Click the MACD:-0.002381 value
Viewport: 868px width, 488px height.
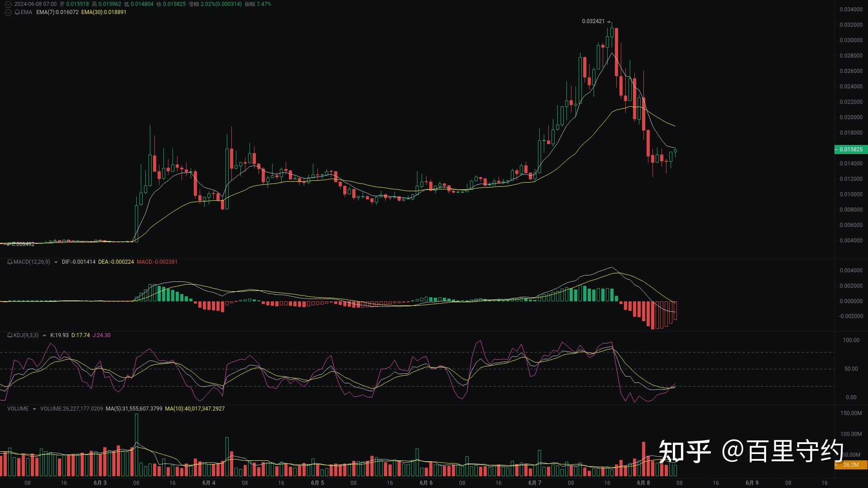(x=157, y=262)
